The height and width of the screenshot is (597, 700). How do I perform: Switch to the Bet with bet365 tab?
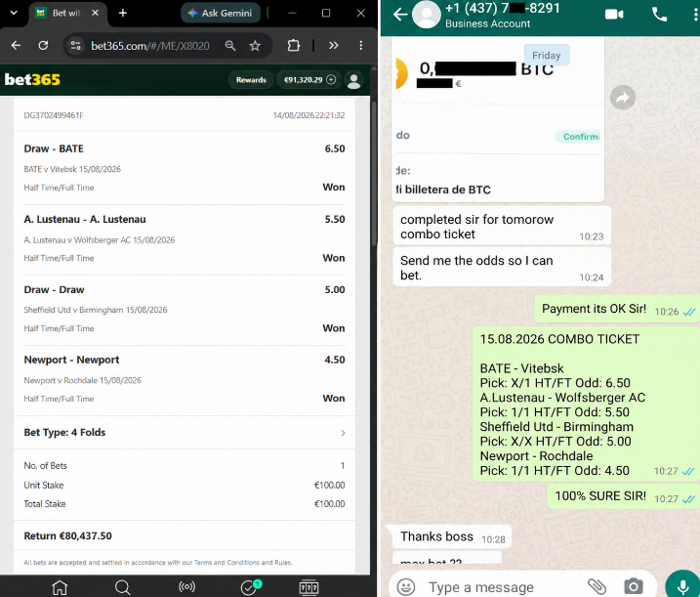tap(67, 13)
